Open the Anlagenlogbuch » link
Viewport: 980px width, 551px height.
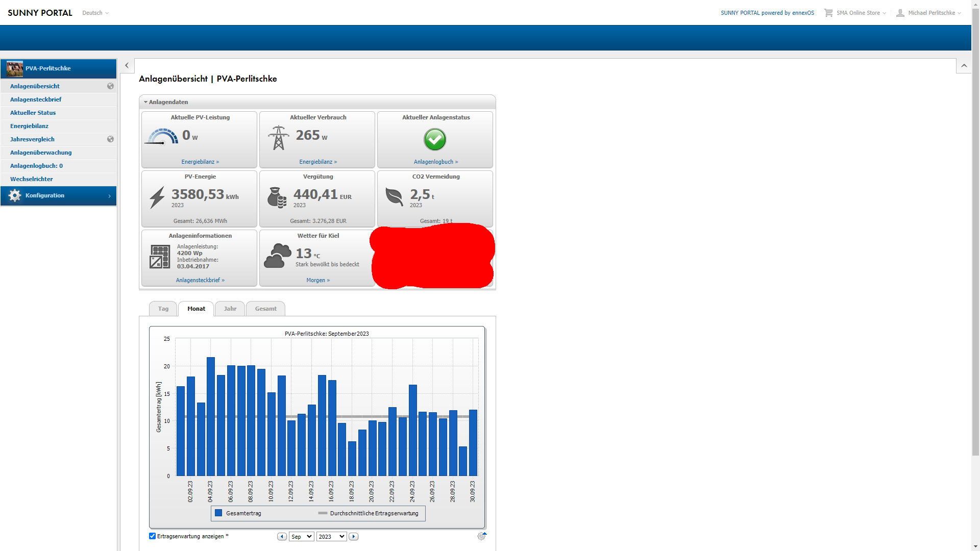[435, 162]
